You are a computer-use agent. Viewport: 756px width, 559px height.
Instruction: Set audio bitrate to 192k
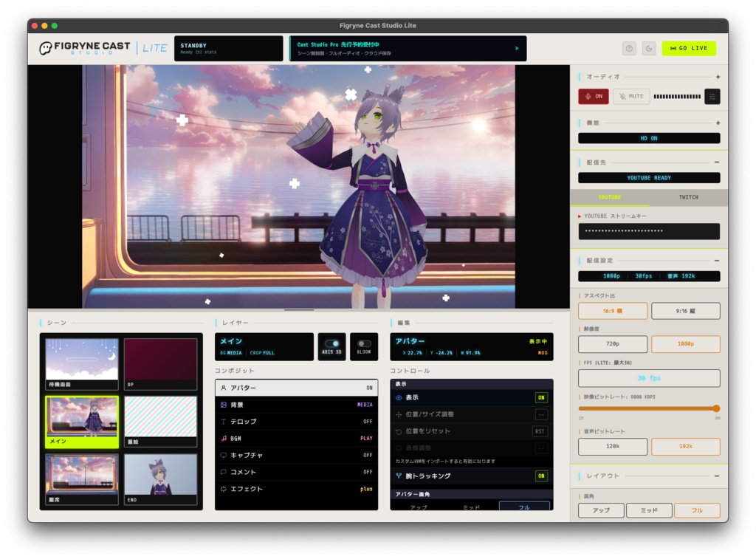[686, 447]
